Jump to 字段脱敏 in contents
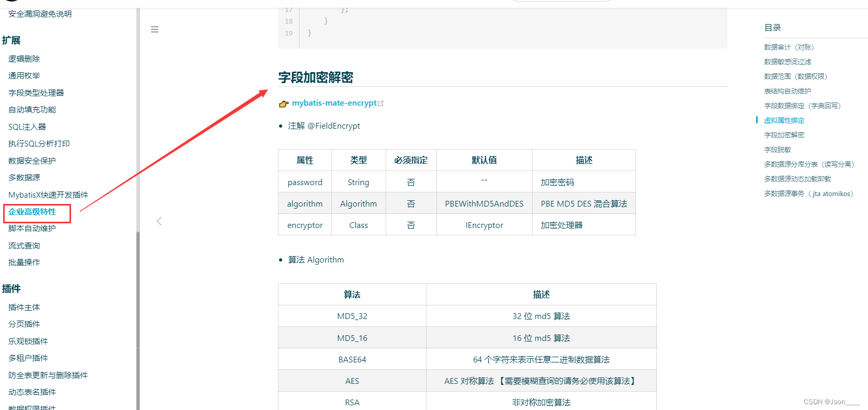 tap(778, 150)
